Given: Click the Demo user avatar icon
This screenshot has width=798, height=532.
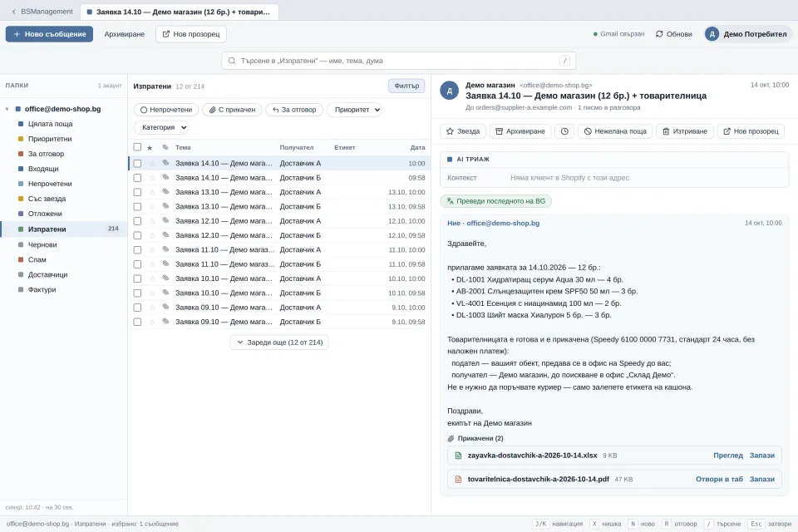Looking at the screenshot, I should point(712,34).
